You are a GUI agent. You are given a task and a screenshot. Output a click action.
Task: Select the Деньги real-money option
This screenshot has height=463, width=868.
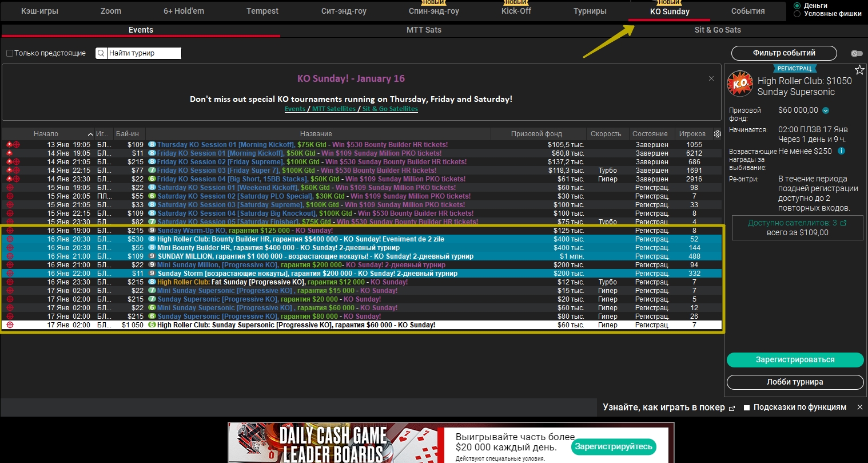coord(797,6)
